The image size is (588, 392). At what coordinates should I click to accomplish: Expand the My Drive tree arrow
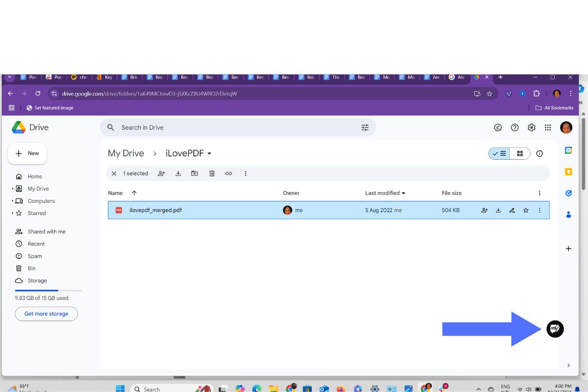(13, 189)
